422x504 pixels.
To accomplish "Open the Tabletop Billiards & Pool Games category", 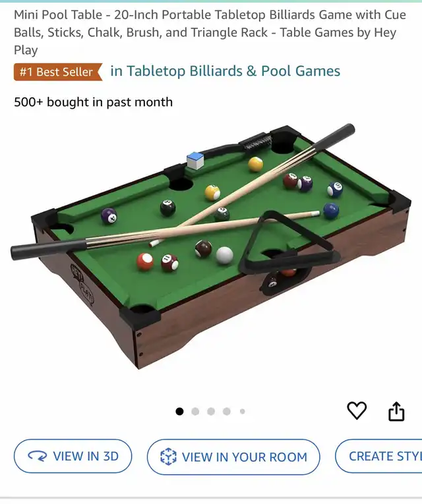I will pos(225,71).
